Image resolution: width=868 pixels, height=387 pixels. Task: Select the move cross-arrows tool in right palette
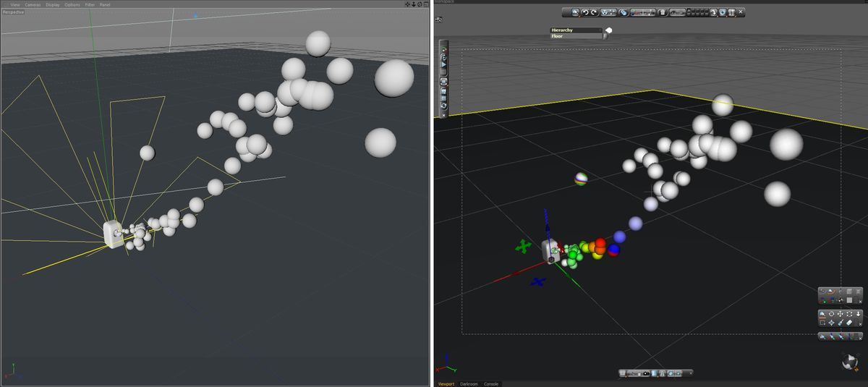(x=840, y=314)
